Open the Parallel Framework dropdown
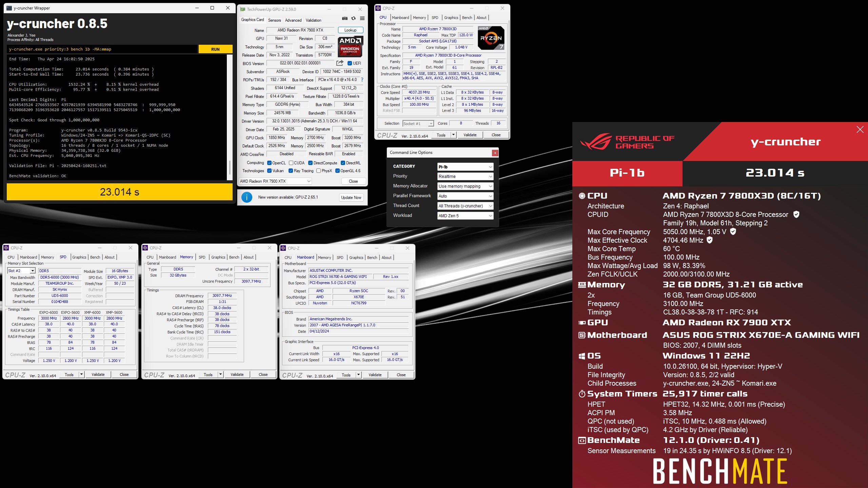 point(465,196)
